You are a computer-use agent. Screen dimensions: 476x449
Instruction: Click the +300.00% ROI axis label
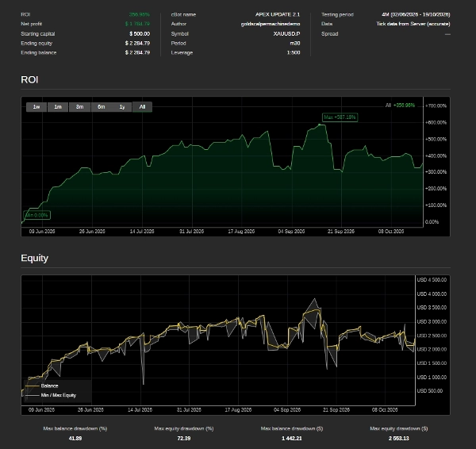pyautogui.click(x=436, y=172)
